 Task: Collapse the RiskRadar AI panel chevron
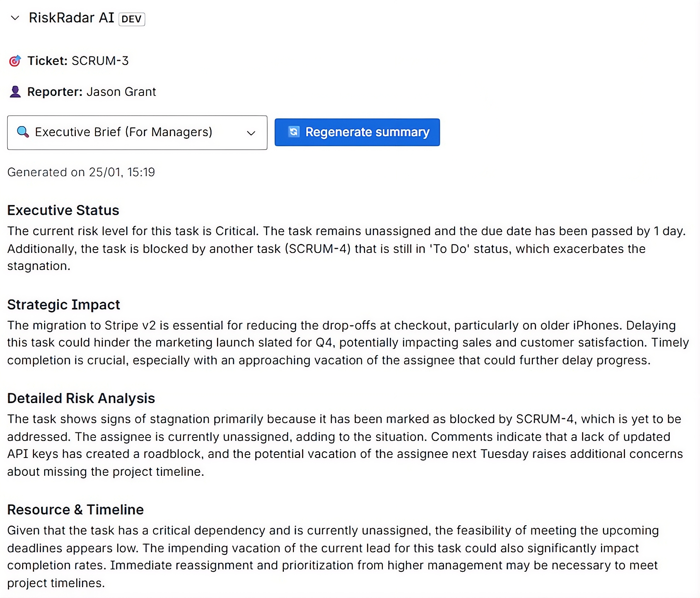(15, 18)
